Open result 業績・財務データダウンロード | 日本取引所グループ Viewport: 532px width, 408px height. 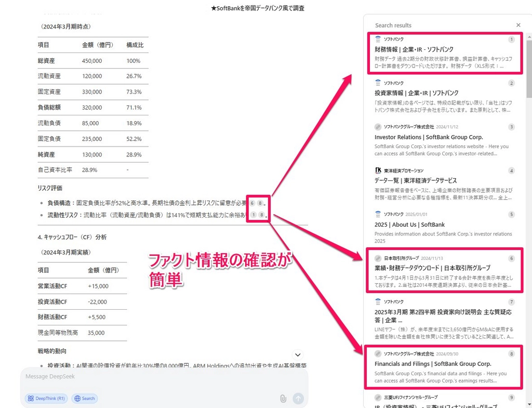tap(432, 268)
